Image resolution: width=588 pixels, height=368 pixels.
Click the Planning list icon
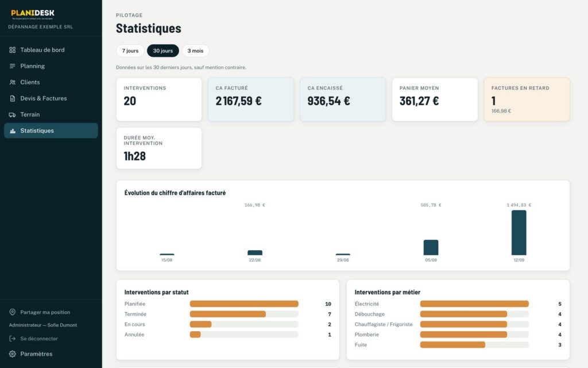[13, 66]
